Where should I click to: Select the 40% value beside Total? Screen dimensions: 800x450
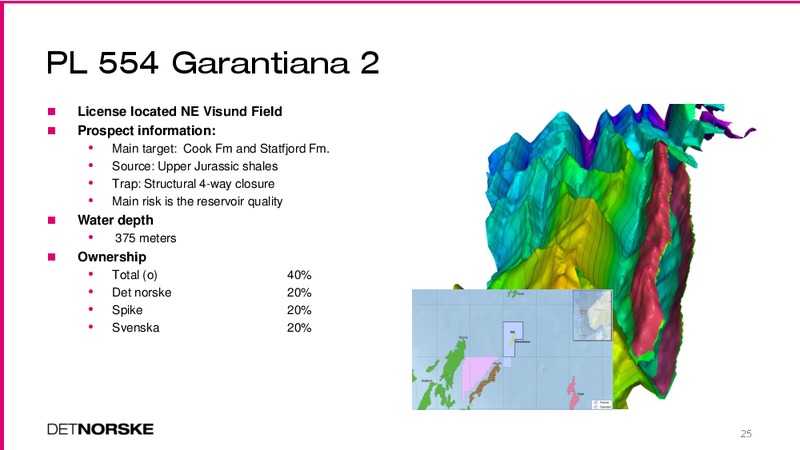coord(299,275)
